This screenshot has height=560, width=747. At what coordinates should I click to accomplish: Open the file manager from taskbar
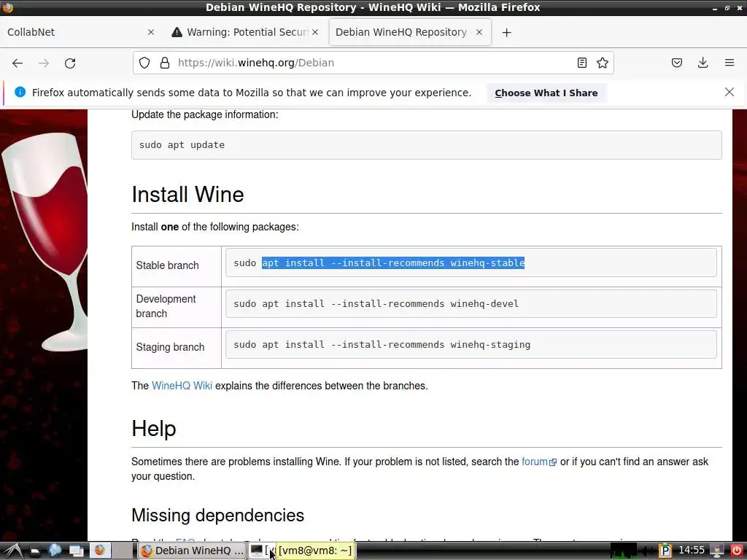pos(35,551)
